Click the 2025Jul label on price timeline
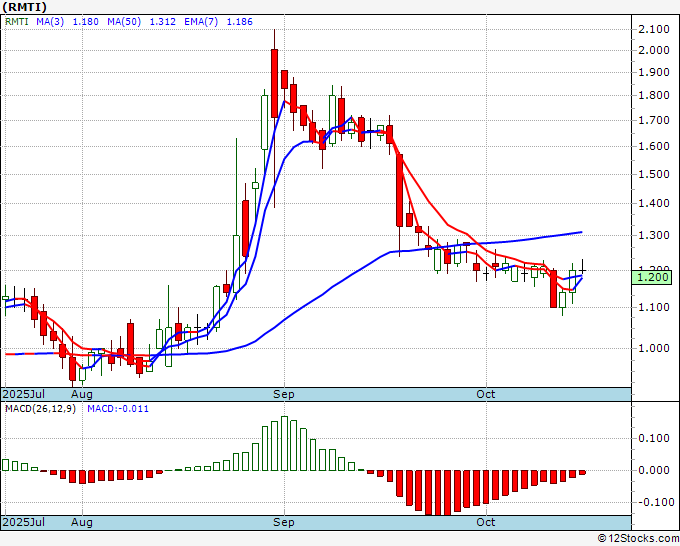Image resolution: width=680 pixels, height=546 pixels. (x=22, y=394)
